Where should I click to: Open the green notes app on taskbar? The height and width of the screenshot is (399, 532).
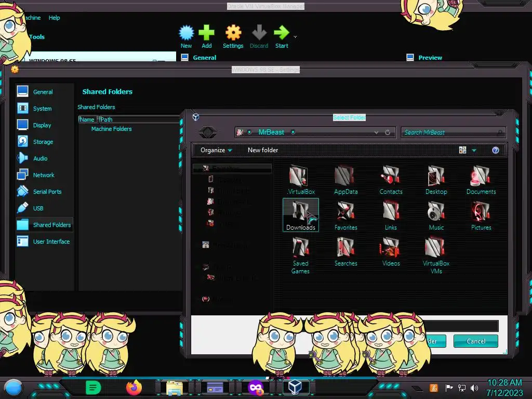click(x=93, y=388)
